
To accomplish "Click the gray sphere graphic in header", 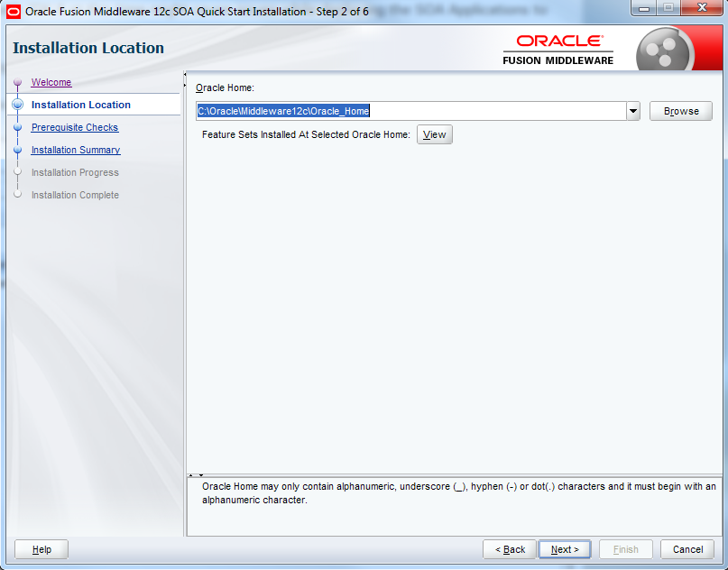I will [x=663, y=51].
